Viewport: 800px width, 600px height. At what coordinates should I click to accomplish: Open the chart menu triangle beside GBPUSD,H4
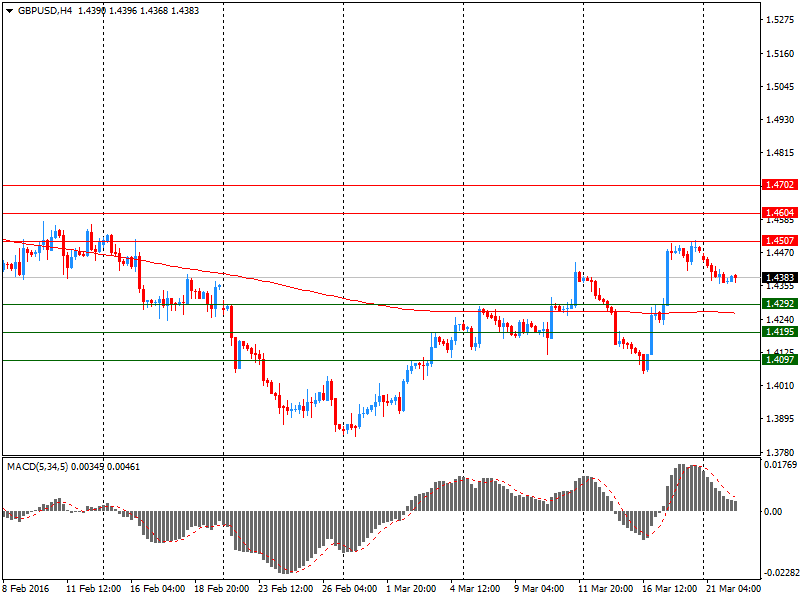9,11
